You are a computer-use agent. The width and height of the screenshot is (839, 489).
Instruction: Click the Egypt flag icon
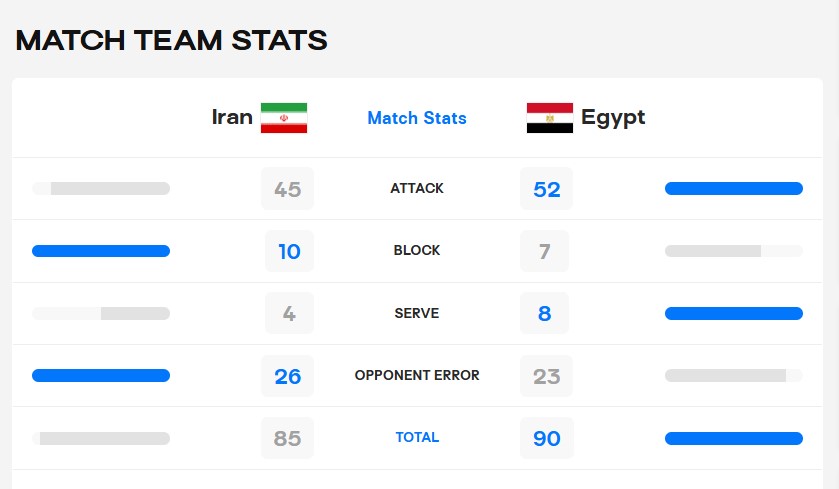point(549,118)
